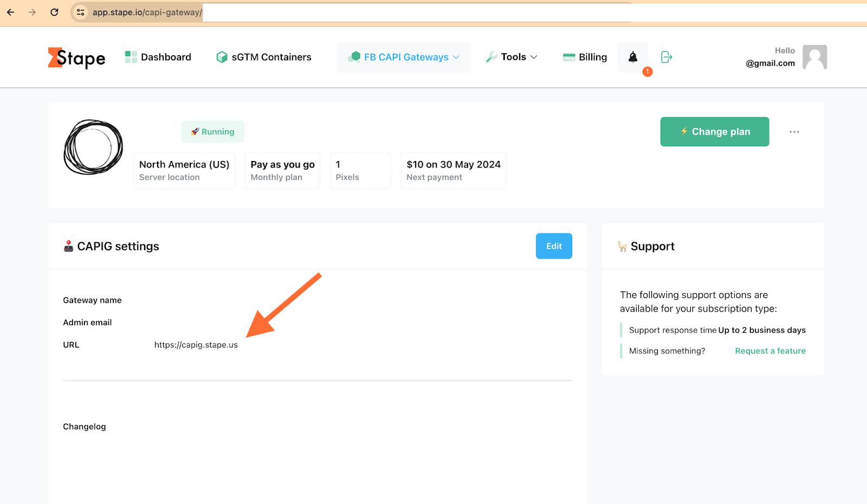Click the browser forward arrow
The height and width of the screenshot is (504, 867).
[x=32, y=12]
